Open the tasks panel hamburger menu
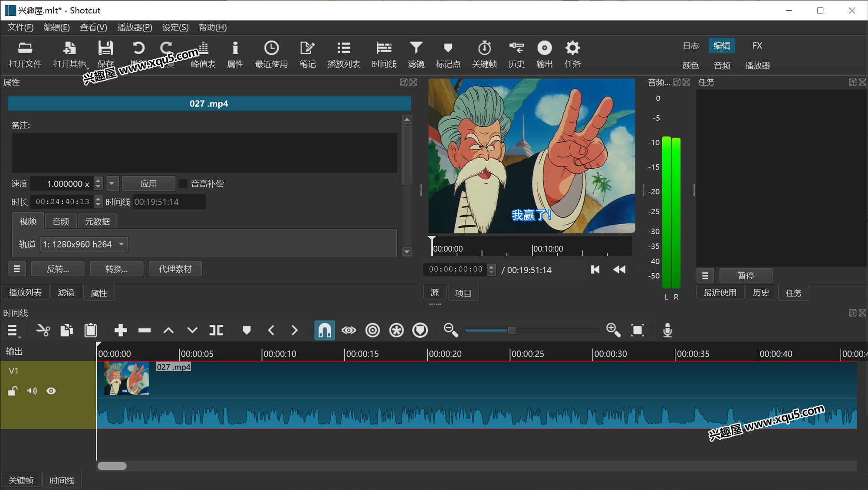Screen dimensions: 868x490 705,276
